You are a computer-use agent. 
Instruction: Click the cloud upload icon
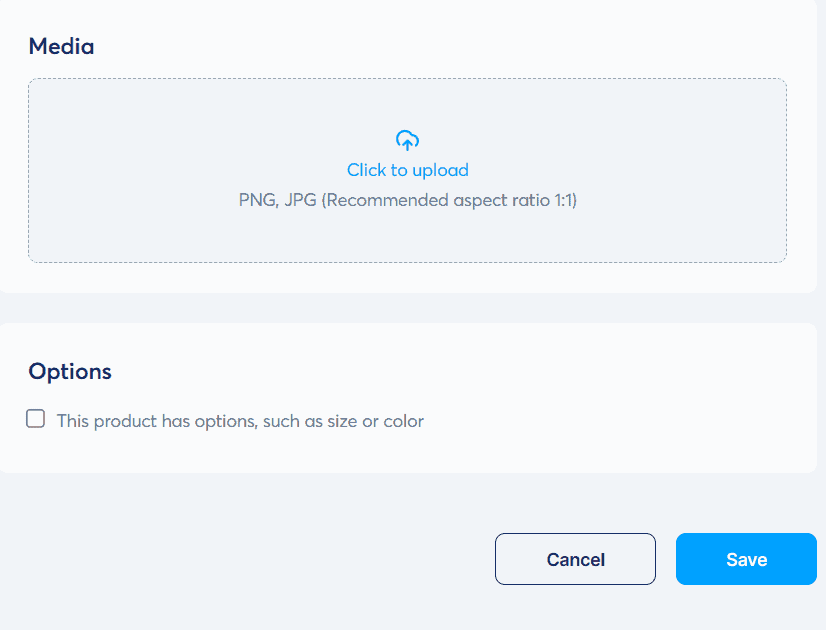coord(407,140)
